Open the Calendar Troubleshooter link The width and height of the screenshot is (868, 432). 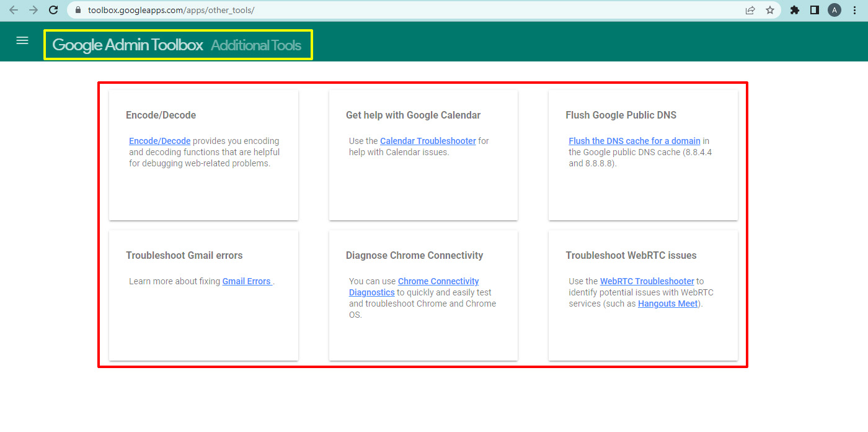(428, 141)
